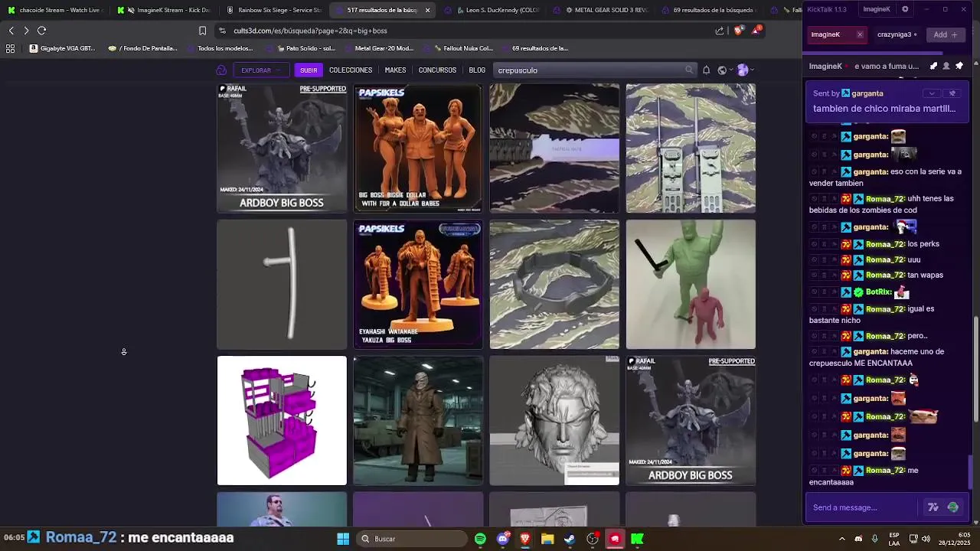
Task: Open File Explorer from the taskbar
Action: pos(547,539)
